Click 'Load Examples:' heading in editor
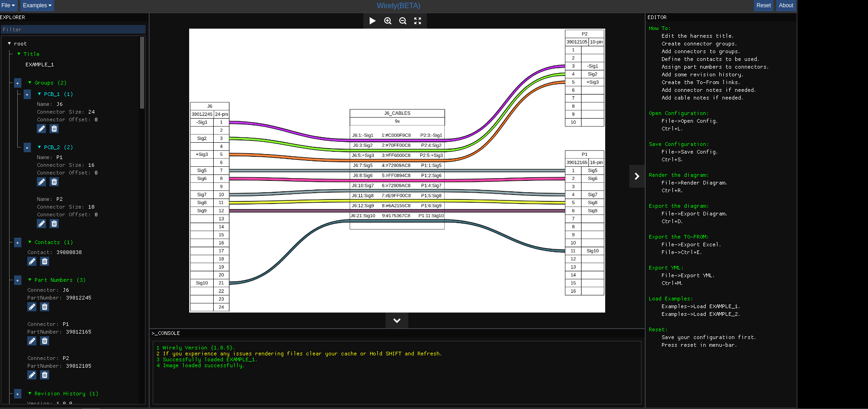This screenshot has width=868, height=409. click(671, 299)
